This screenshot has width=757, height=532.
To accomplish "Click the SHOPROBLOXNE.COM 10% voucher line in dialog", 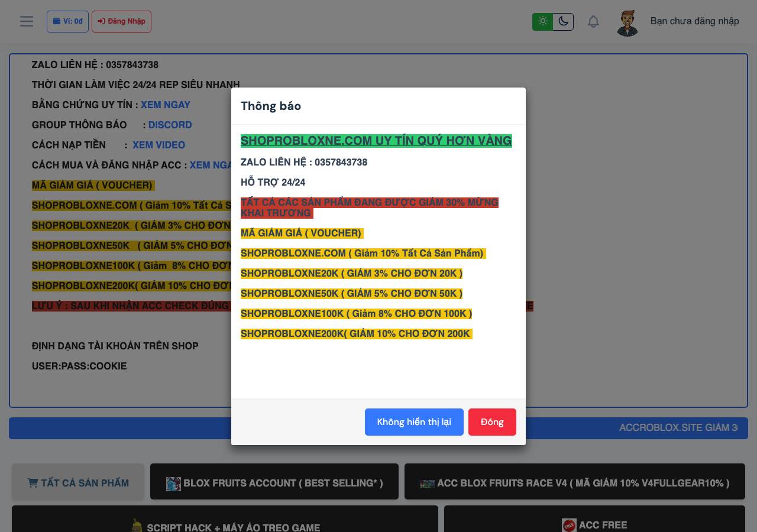I will tap(363, 253).
